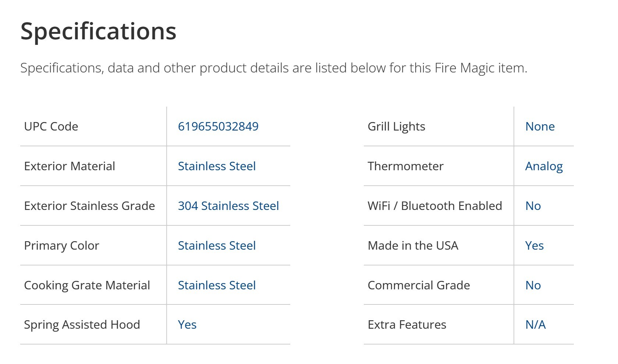This screenshot has width=618, height=364.
Task: Click the Grill Lights row label
Action: tap(396, 126)
